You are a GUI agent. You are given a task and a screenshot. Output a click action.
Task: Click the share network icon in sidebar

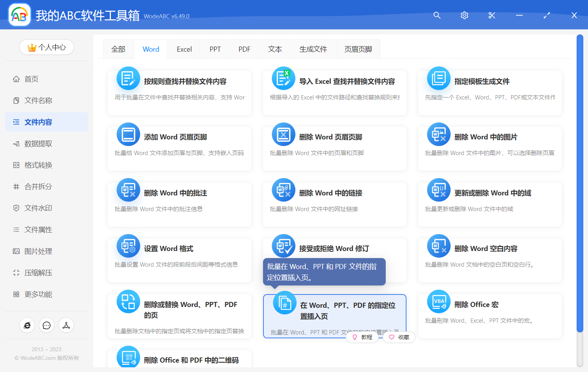click(x=66, y=325)
